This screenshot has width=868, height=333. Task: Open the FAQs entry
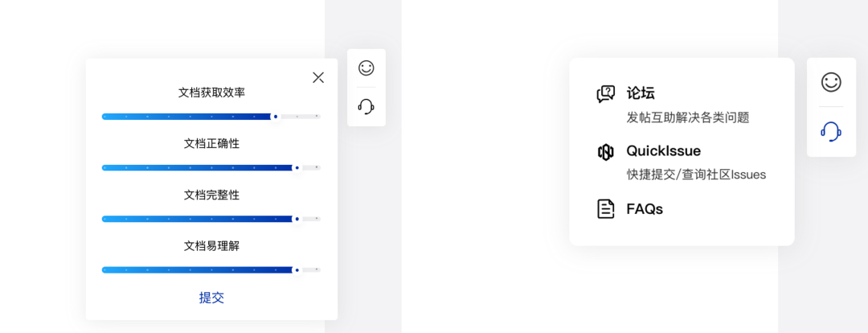645,209
